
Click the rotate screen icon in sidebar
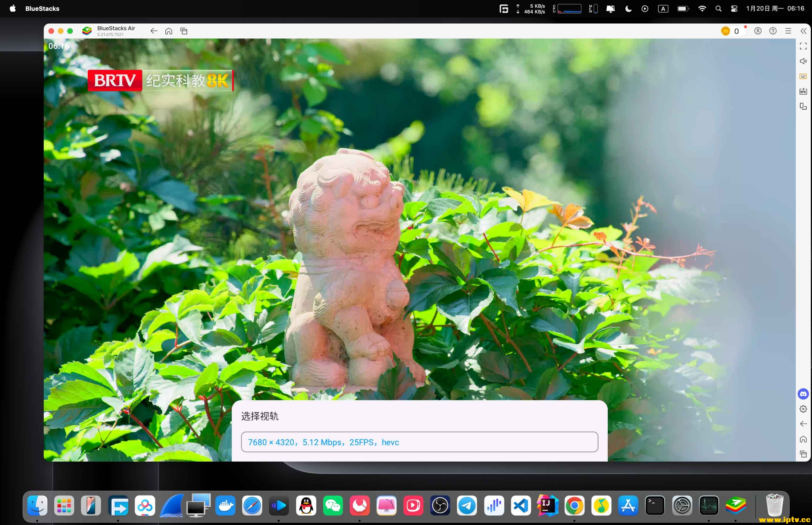803,106
